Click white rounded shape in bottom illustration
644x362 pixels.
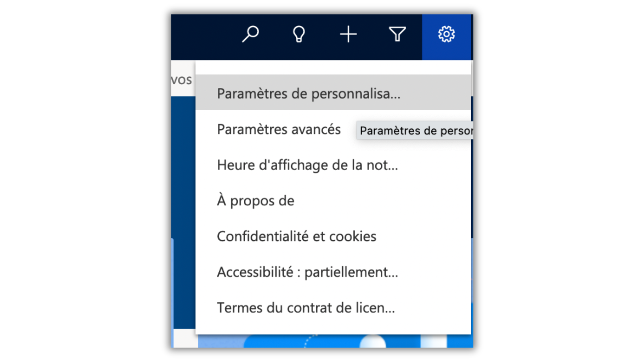click(x=373, y=342)
